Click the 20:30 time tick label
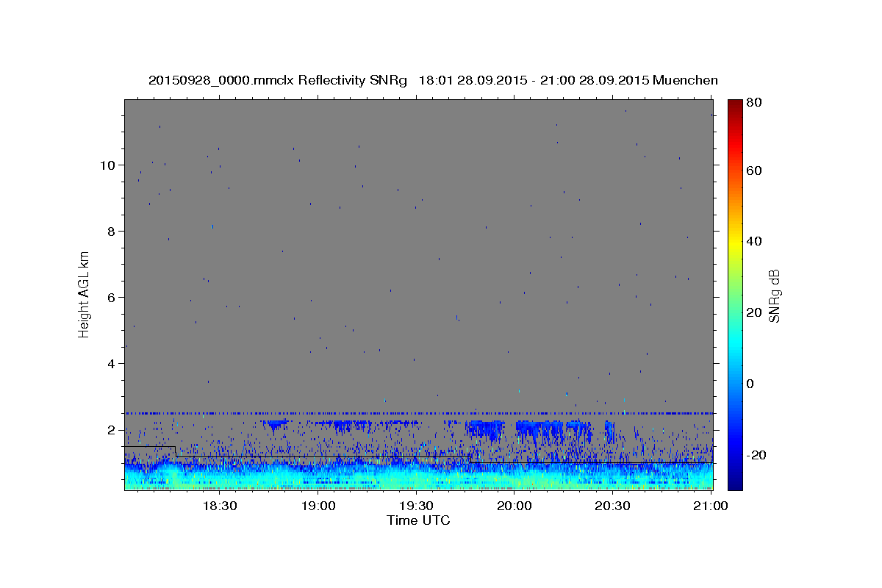 click(612, 506)
